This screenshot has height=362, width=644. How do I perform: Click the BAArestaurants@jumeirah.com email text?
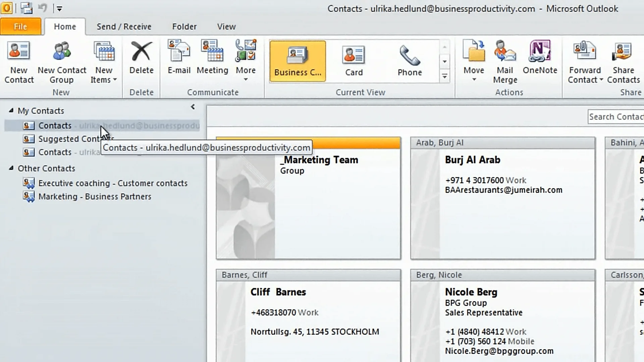coord(503,190)
